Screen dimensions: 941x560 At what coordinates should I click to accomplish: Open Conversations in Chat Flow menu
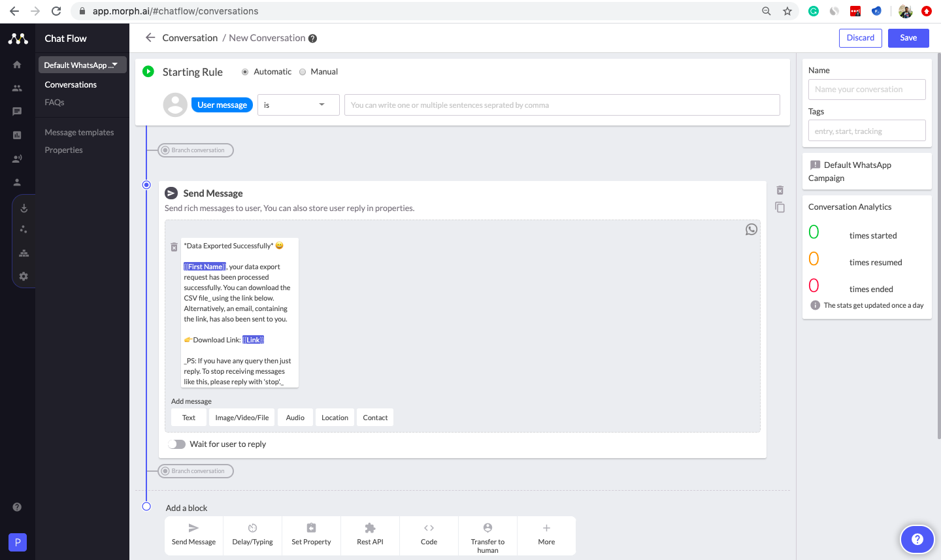(71, 85)
